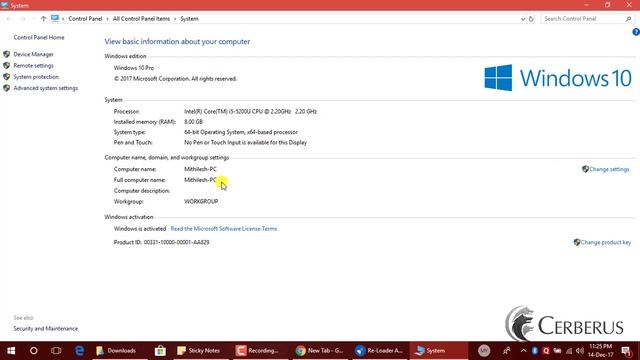Click the Up one level arrow
This screenshot has height=360, width=640.
[43, 19]
